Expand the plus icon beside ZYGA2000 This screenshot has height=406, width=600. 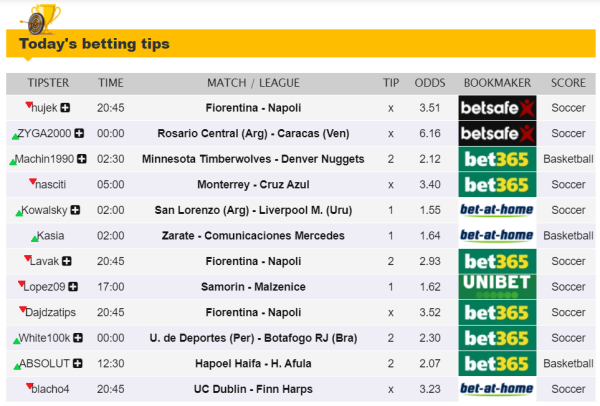pyautogui.click(x=78, y=133)
